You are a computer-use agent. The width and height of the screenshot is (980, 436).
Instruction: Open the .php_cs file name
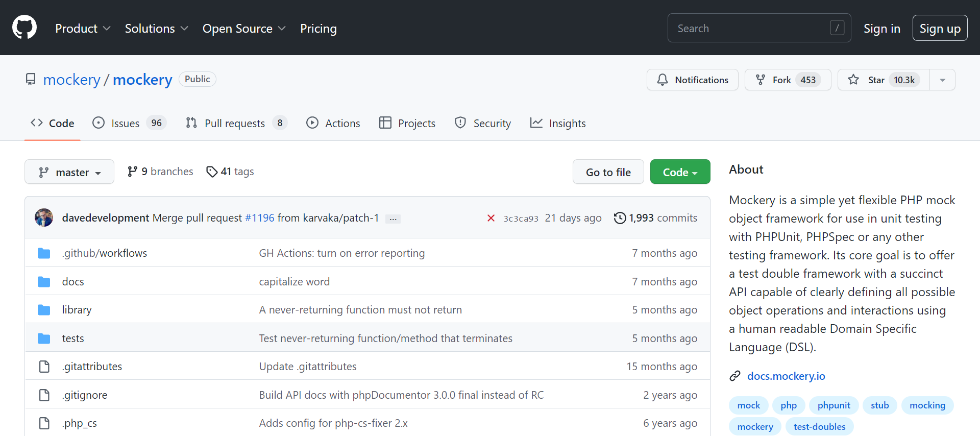coord(80,423)
